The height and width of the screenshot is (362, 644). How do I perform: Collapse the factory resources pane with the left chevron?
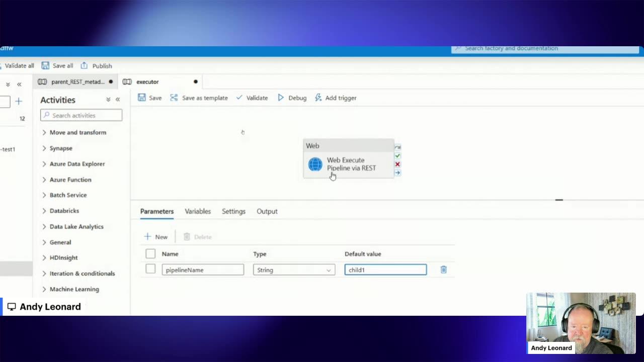click(x=19, y=84)
